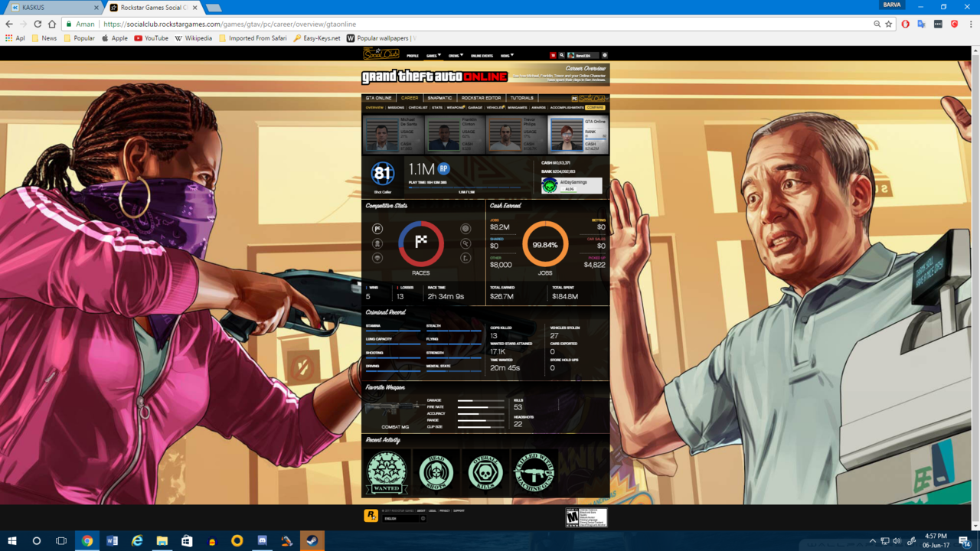This screenshot has height=551, width=980.
Task: Open the Awards career subtab
Action: tap(538, 108)
